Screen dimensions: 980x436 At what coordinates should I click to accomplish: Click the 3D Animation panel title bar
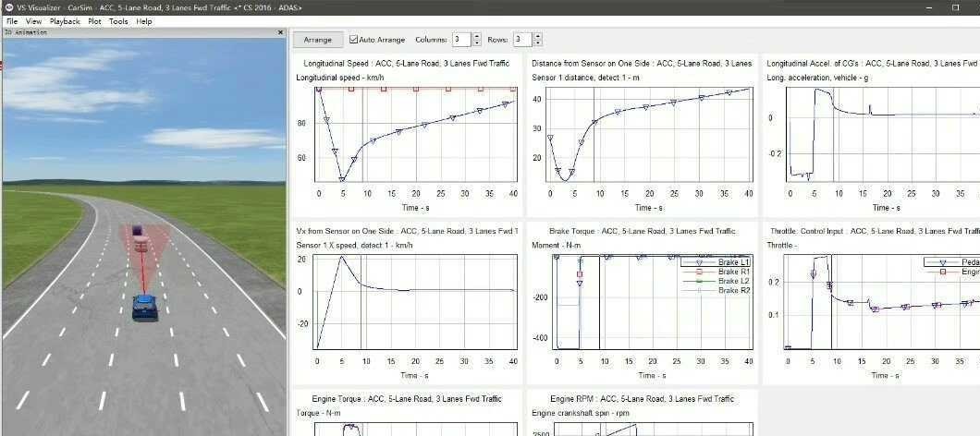[143, 32]
